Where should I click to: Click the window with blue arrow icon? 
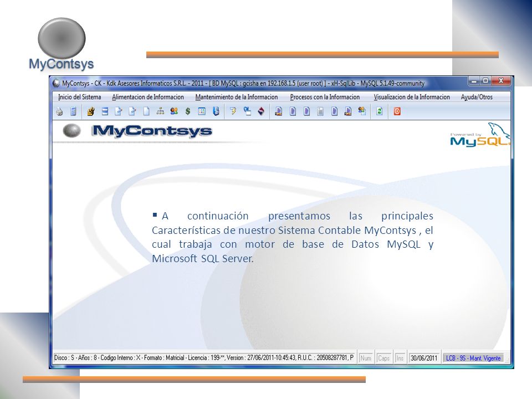(x=247, y=111)
